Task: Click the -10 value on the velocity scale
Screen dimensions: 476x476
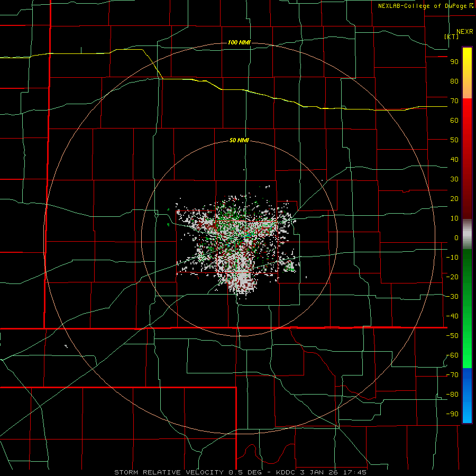Action: (x=452, y=258)
